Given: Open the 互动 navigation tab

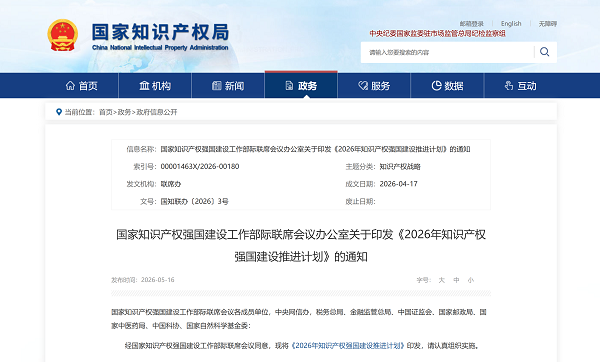Looking at the screenshot, I should pos(520,85).
